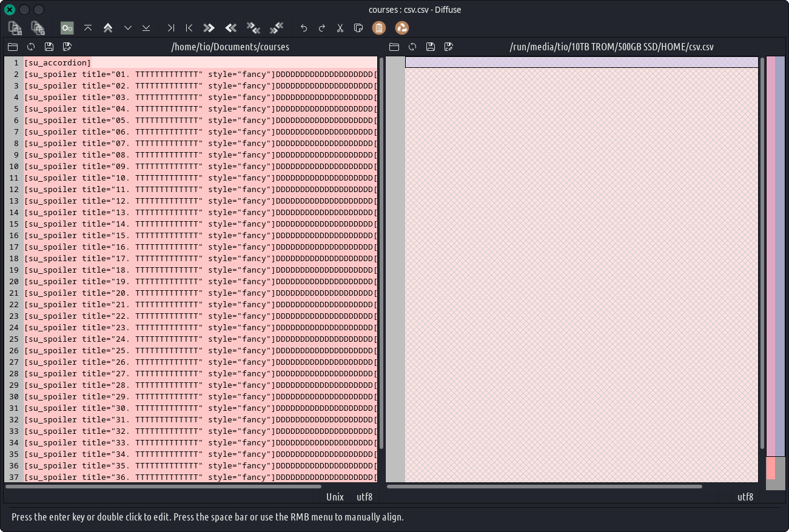
Task: Paste from the clipboard icon
Action: click(x=379, y=28)
